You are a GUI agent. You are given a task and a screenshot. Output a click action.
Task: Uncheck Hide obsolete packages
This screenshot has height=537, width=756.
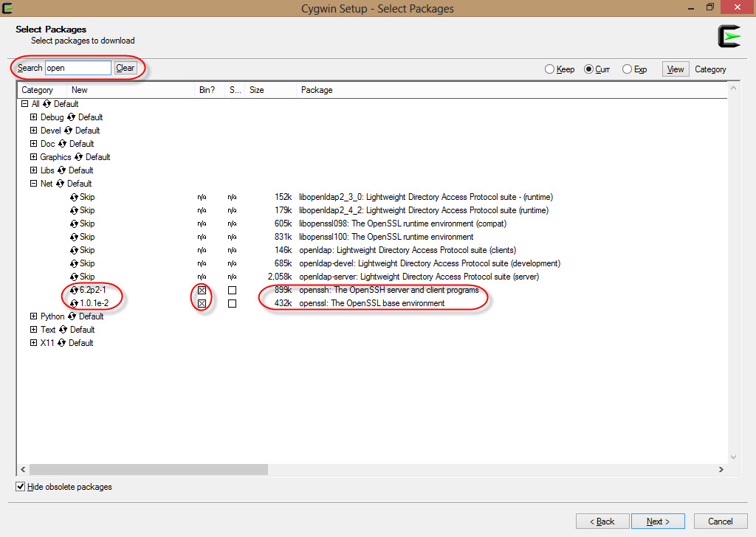[x=20, y=486]
